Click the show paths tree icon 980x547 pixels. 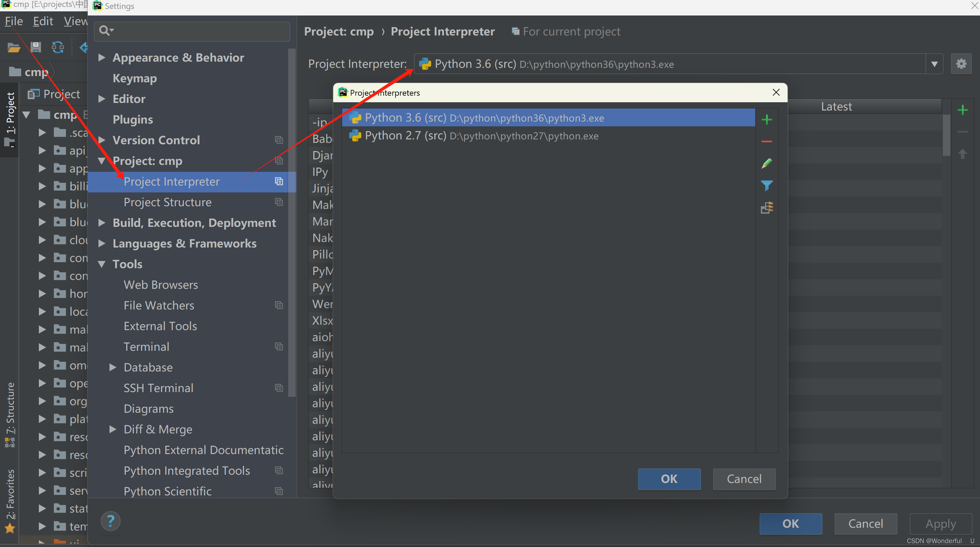pos(767,208)
